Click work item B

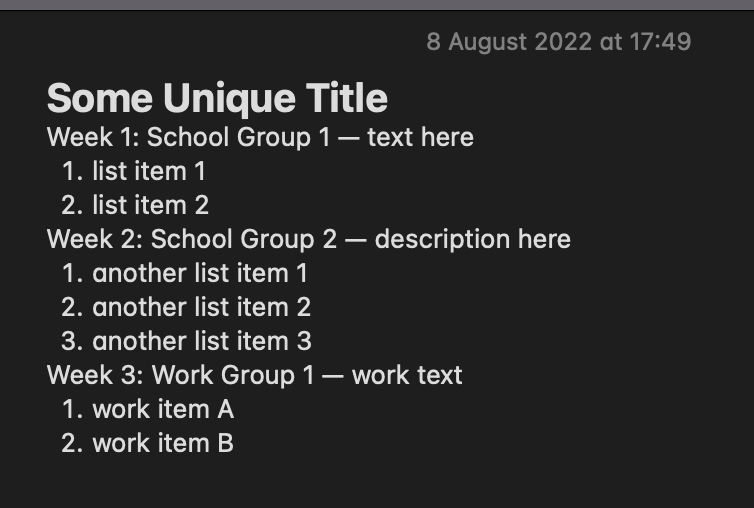(163, 444)
